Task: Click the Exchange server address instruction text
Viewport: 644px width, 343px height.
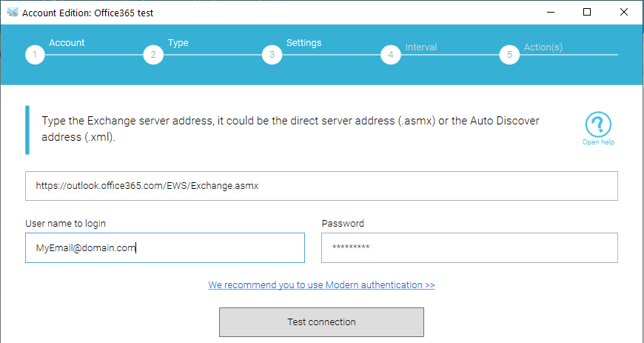Action: point(290,129)
